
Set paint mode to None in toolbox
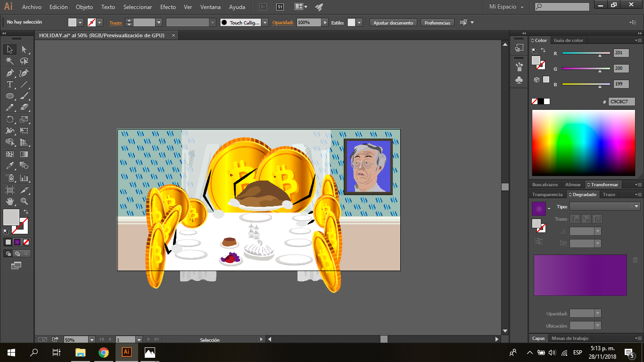(x=26, y=242)
